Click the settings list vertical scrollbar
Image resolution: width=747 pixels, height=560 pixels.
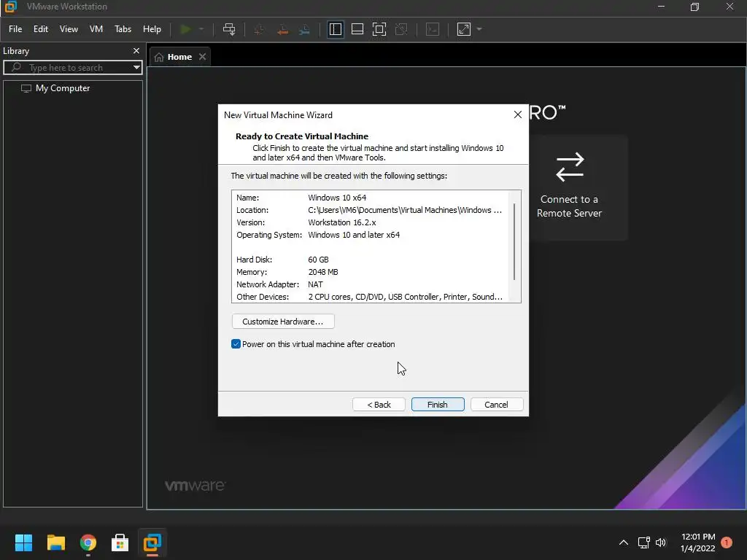pyautogui.click(x=514, y=243)
